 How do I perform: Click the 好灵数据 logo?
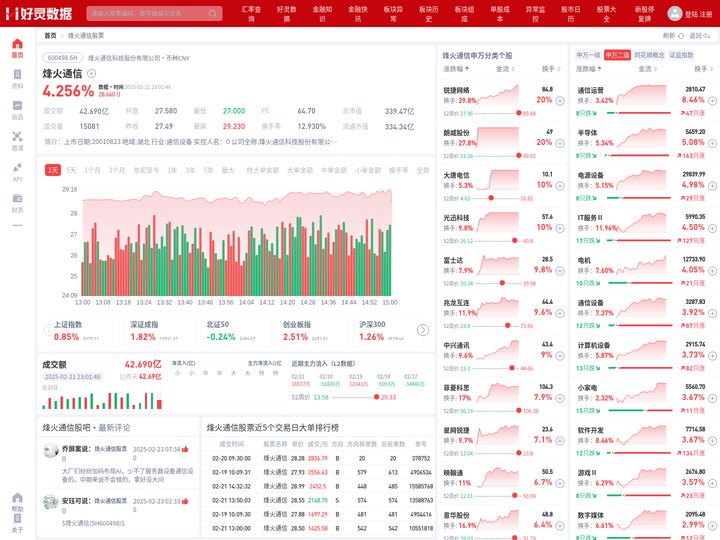point(39,14)
